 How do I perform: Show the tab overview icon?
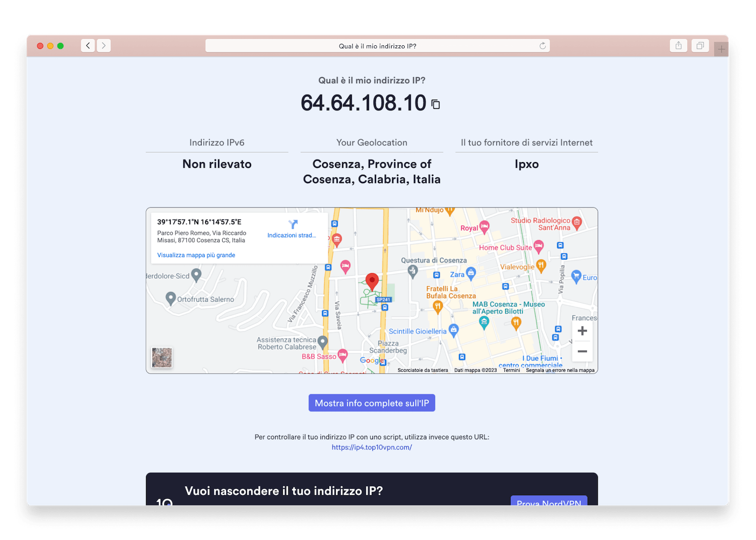pos(700,45)
